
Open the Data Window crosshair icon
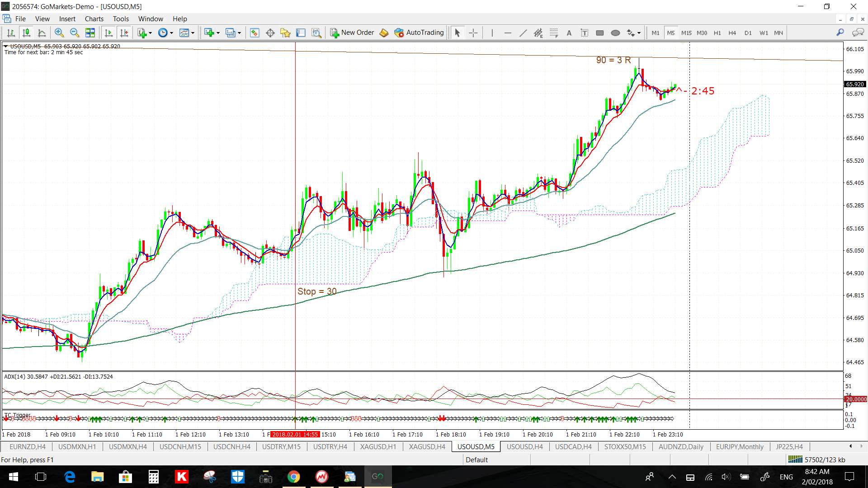click(x=270, y=33)
